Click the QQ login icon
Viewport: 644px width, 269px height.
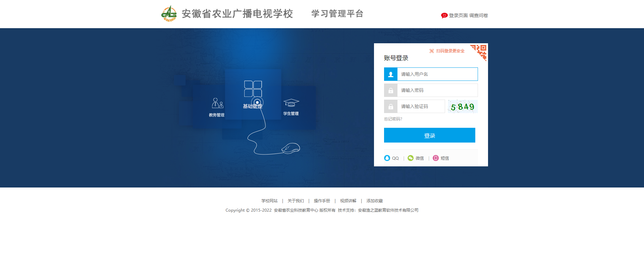pos(387,158)
